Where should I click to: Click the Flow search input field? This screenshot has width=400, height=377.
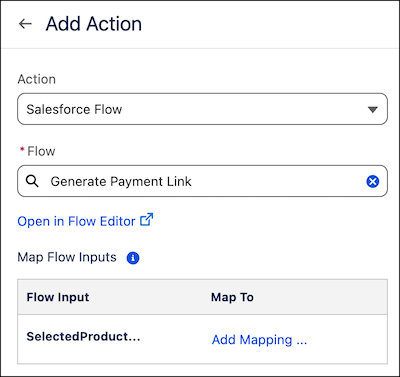(202, 181)
